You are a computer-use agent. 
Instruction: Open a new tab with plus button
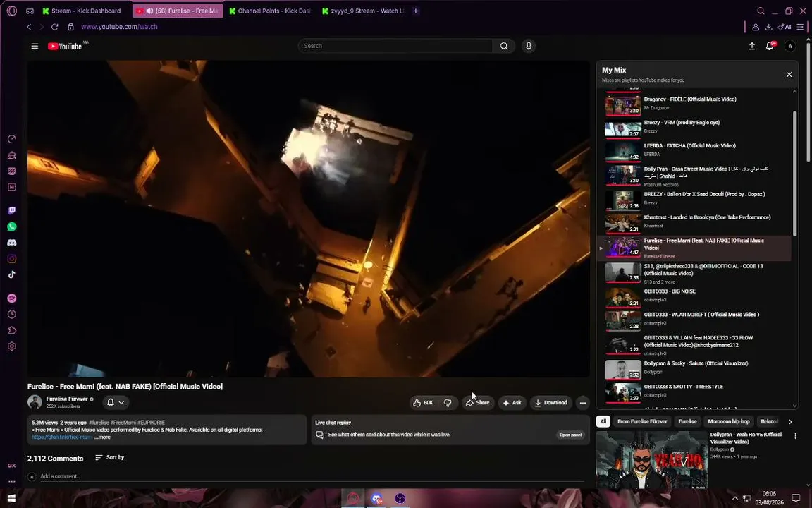pos(415,11)
